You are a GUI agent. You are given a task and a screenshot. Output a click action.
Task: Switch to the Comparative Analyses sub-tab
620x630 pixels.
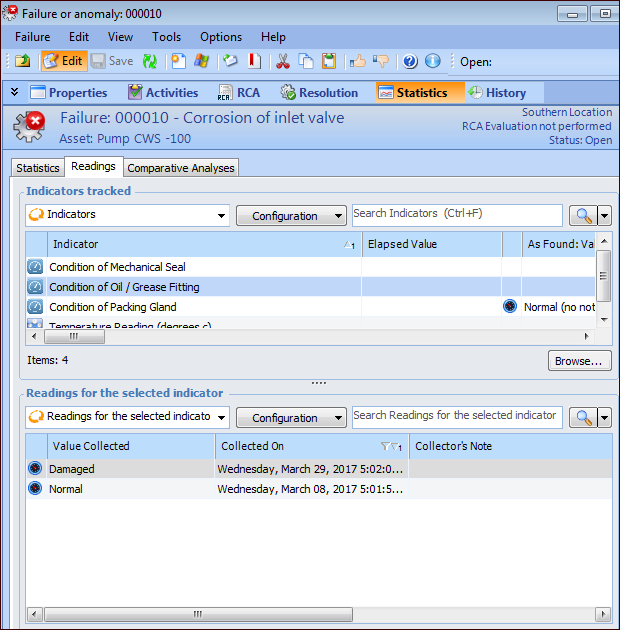pos(181,168)
